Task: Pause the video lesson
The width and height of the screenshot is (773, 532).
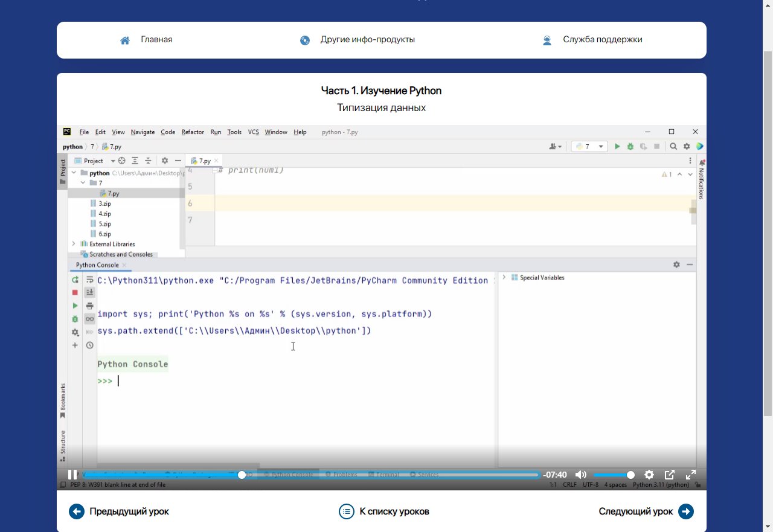Action: [72, 475]
